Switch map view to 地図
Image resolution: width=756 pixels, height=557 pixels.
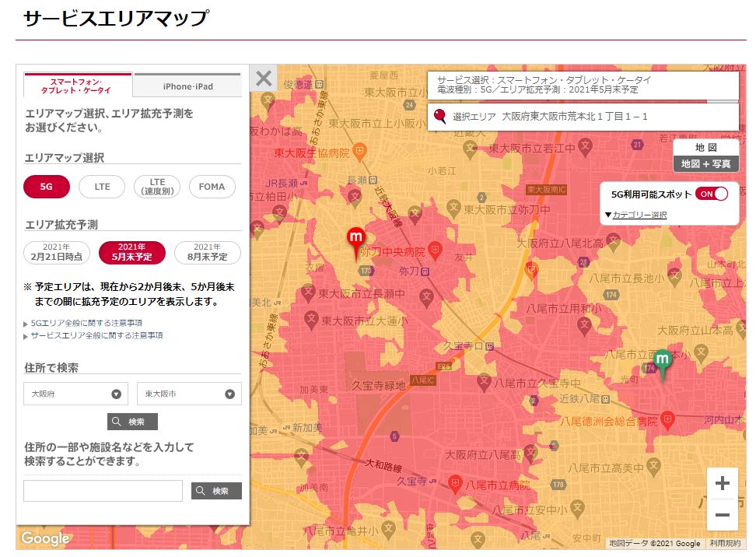click(706, 148)
